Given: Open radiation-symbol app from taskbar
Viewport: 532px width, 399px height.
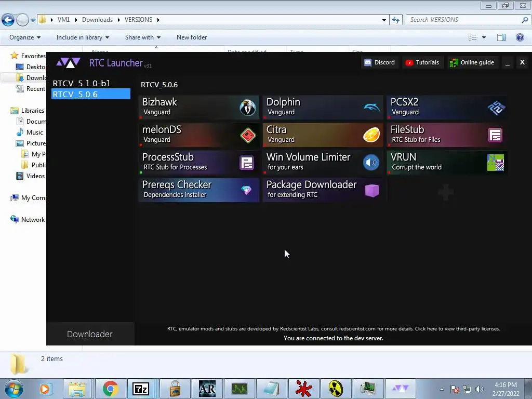Looking at the screenshot, I should tap(336, 389).
